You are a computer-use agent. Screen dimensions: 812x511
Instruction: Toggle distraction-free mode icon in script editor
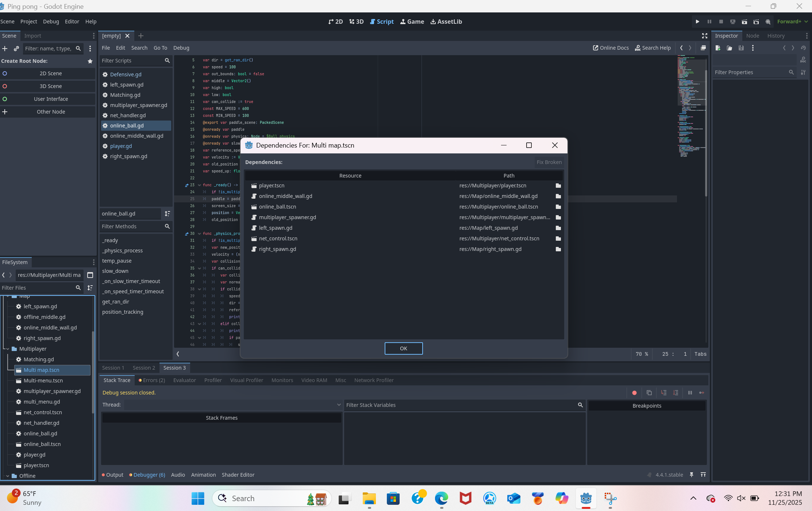click(704, 36)
